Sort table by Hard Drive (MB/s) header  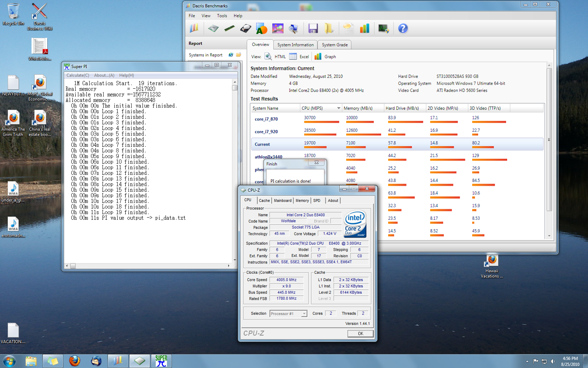(x=405, y=108)
